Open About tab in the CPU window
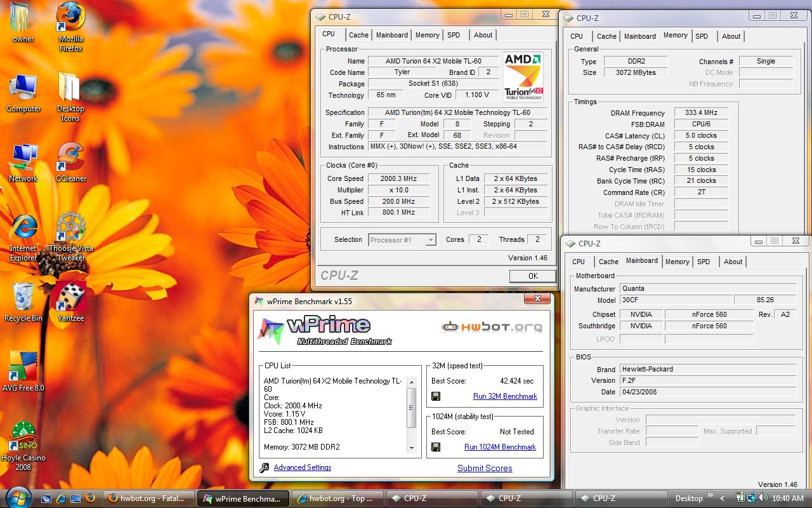Image resolution: width=812 pixels, height=508 pixels. (x=483, y=36)
